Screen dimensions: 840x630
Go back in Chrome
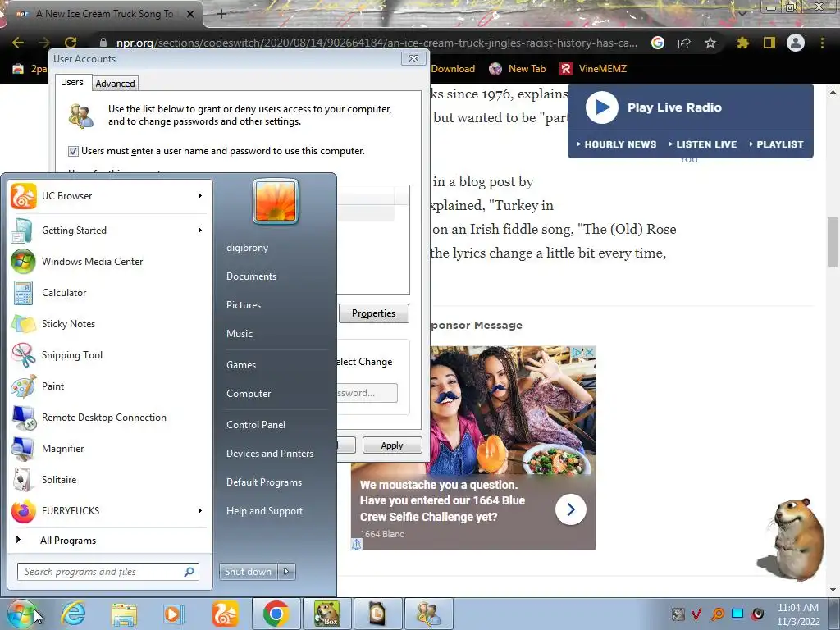coord(18,43)
